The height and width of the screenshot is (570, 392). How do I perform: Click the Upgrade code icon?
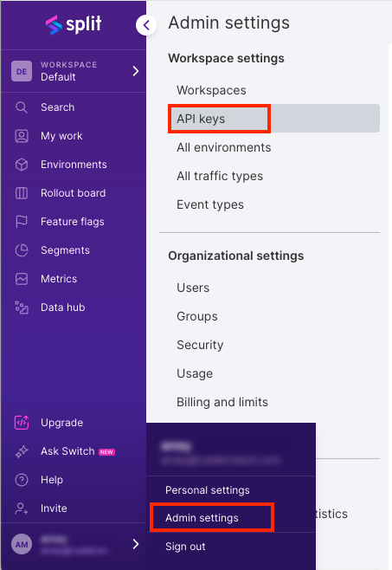point(22,423)
